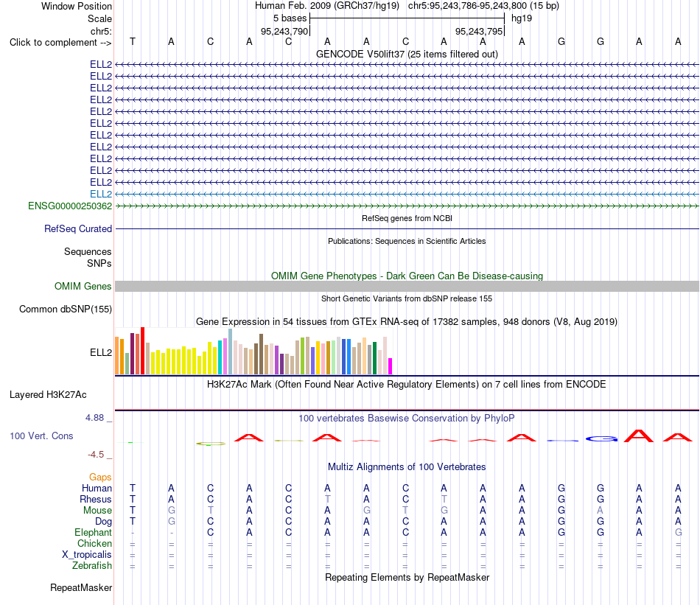This screenshot has height=605, width=700.
Task: Click the gray G in the Elephant row
Action: (x=678, y=532)
